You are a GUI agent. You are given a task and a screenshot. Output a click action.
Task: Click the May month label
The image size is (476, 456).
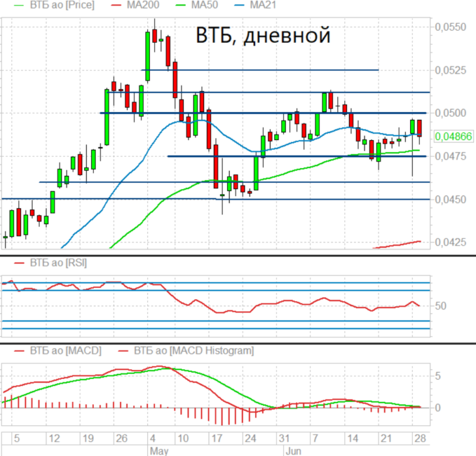[x=159, y=451]
